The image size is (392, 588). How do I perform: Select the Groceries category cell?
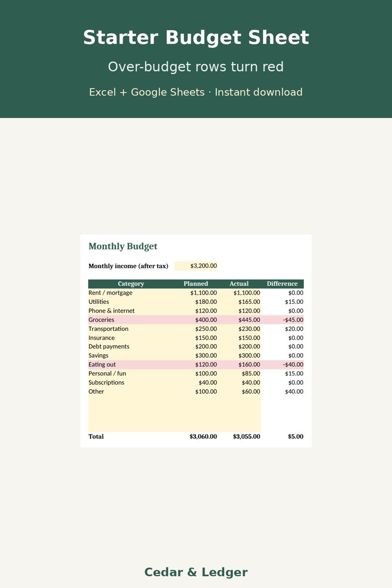pos(131,320)
